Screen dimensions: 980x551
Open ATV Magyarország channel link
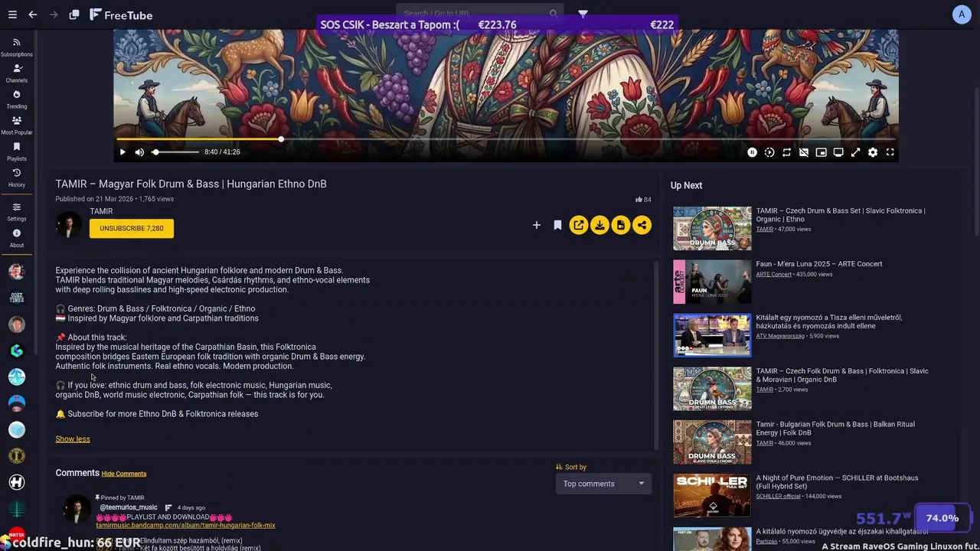(780, 336)
